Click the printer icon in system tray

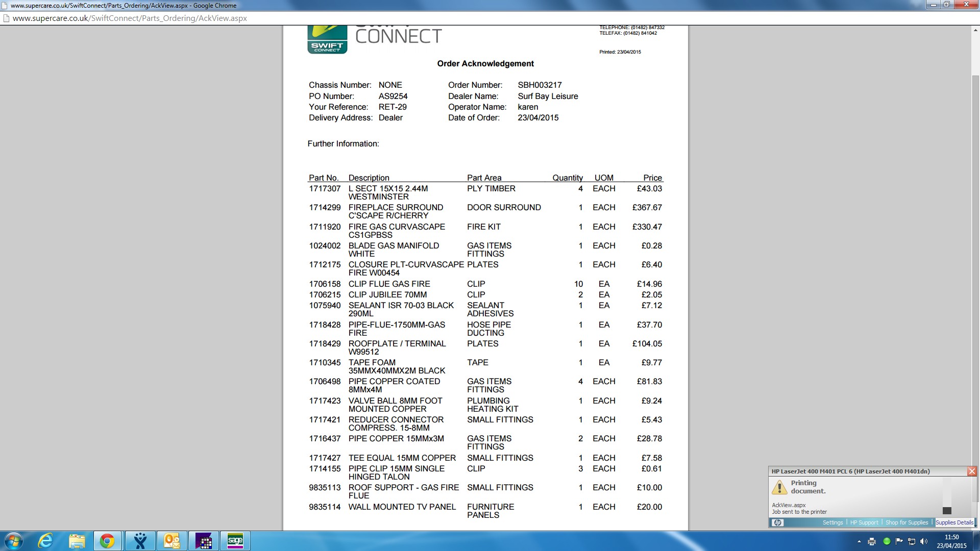tap(872, 541)
